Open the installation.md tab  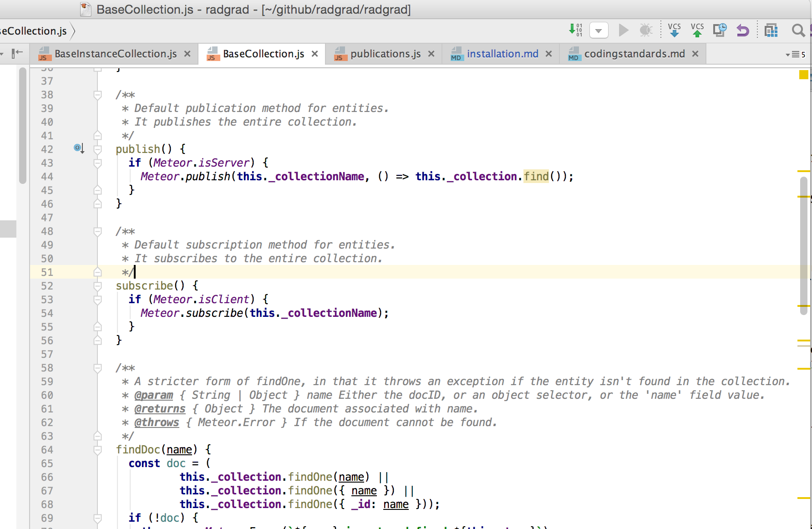click(x=502, y=54)
